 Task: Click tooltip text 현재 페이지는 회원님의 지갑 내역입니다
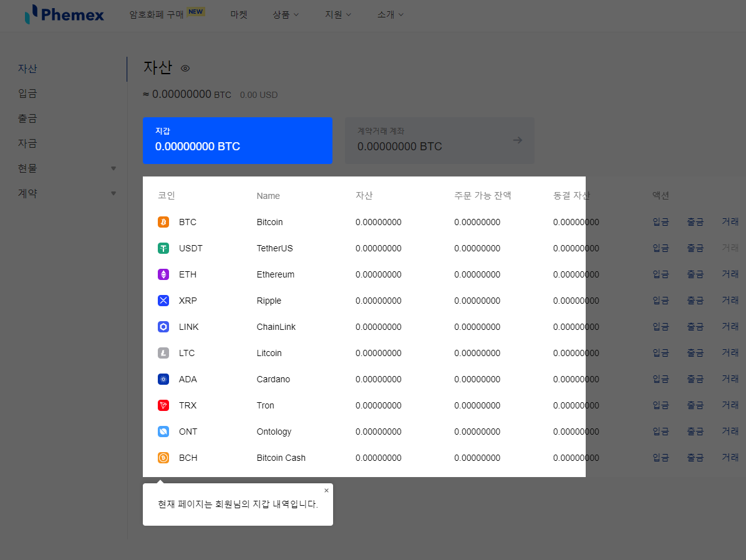(238, 504)
